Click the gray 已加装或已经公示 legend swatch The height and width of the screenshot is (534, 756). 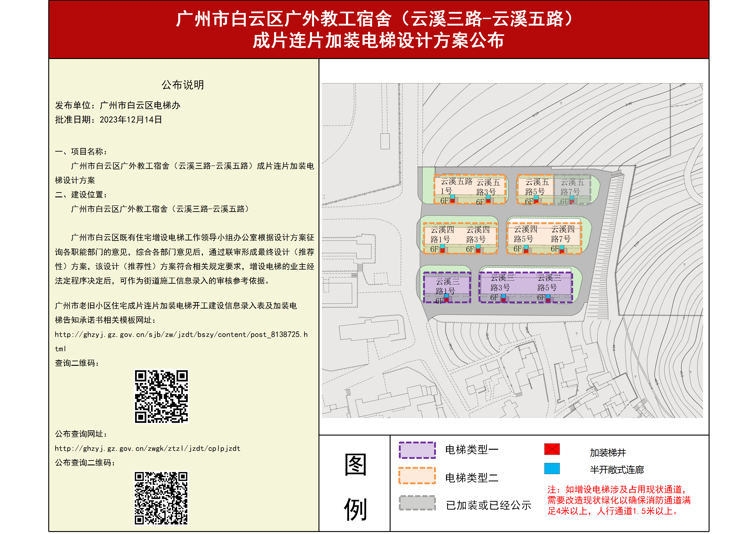pyautogui.click(x=417, y=503)
